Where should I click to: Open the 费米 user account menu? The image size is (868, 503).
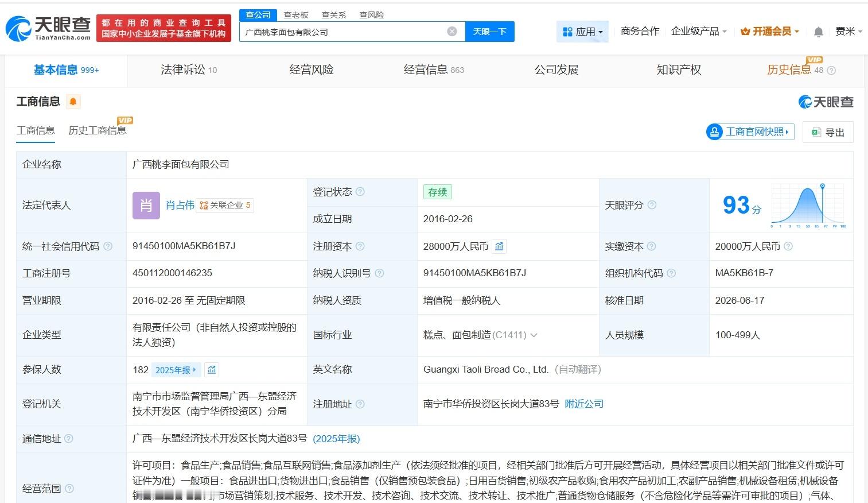(848, 32)
